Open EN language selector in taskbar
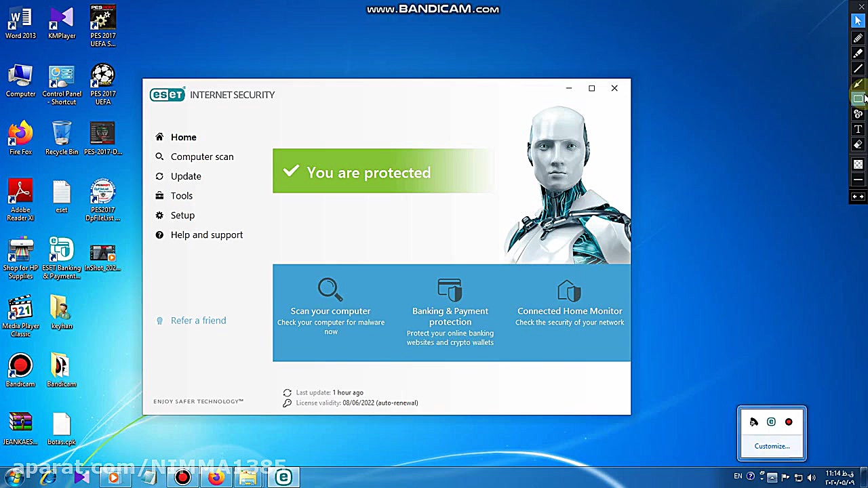Screen dimensions: 868x488 click(738, 477)
